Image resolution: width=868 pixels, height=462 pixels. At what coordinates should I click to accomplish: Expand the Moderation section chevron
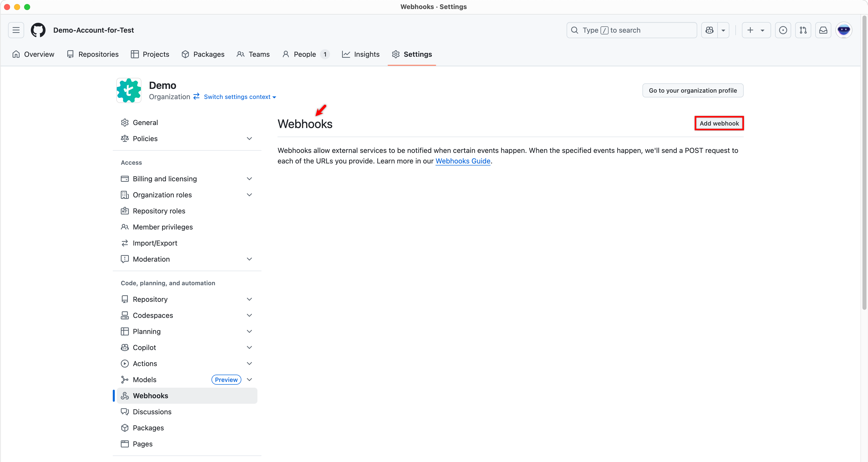[249, 259]
